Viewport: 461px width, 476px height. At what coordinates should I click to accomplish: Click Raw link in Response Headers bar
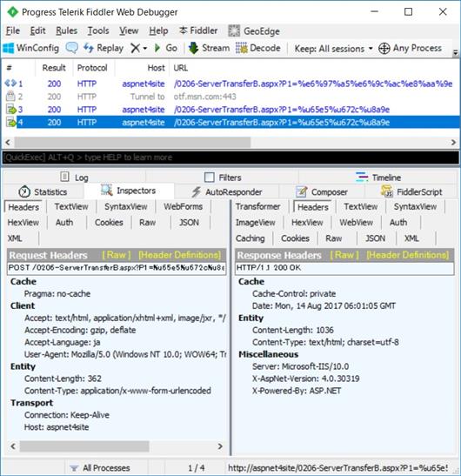pyautogui.click(x=344, y=255)
